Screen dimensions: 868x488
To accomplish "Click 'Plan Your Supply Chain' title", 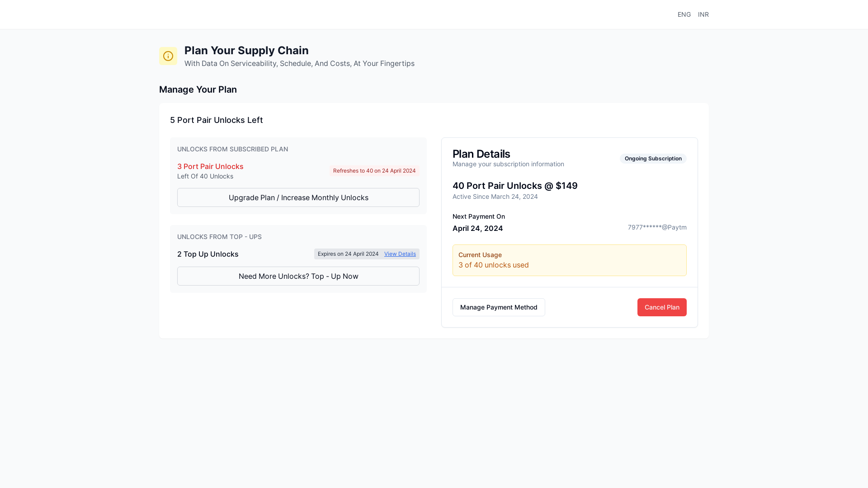I will click(x=246, y=50).
